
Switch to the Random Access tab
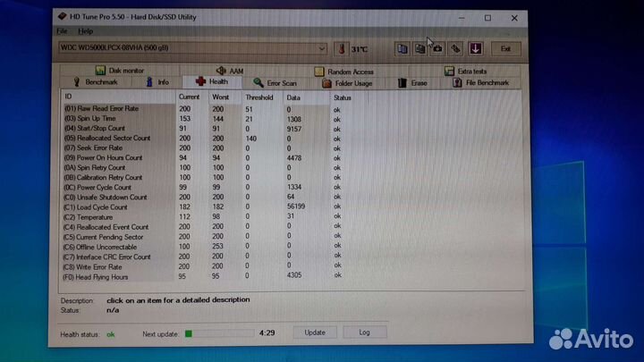pyautogui.click(x=344, y=72)
